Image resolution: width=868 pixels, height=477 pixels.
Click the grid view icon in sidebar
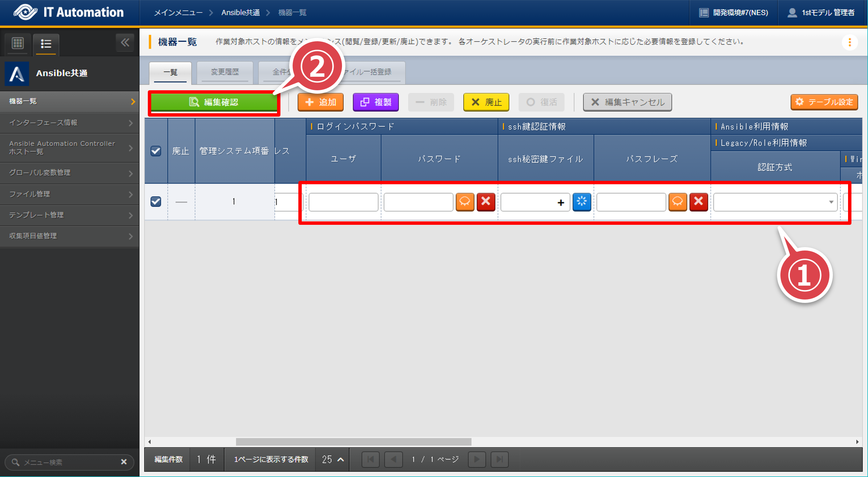[x=18, y=44]
